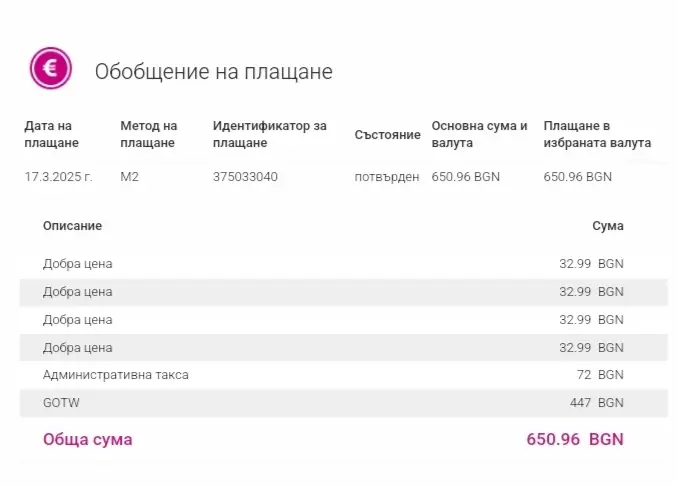Click the Сума table header

click(607, 226)
